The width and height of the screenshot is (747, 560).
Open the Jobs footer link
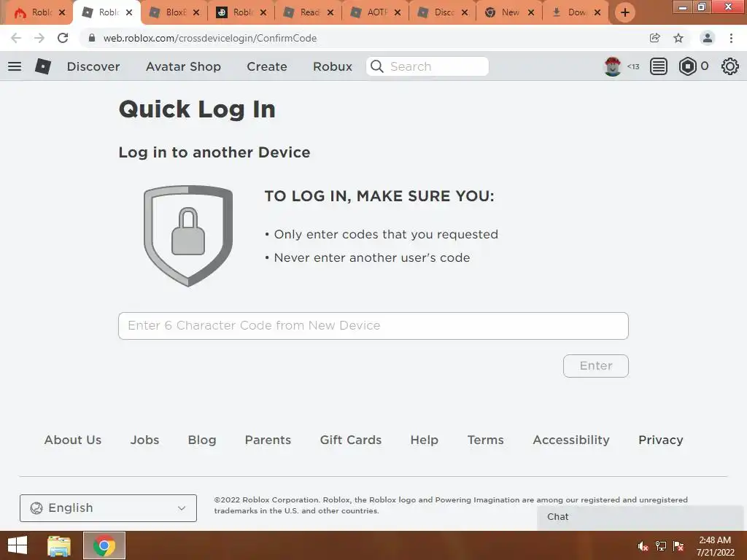coord(145,440)
